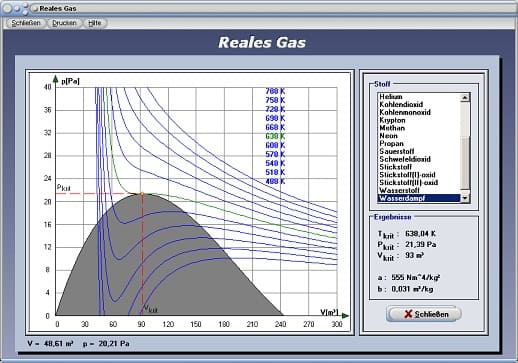Screen dimensions: 518x363
Task: Click the Pkrit label on the pressure axis
Action: pos(63,188)
